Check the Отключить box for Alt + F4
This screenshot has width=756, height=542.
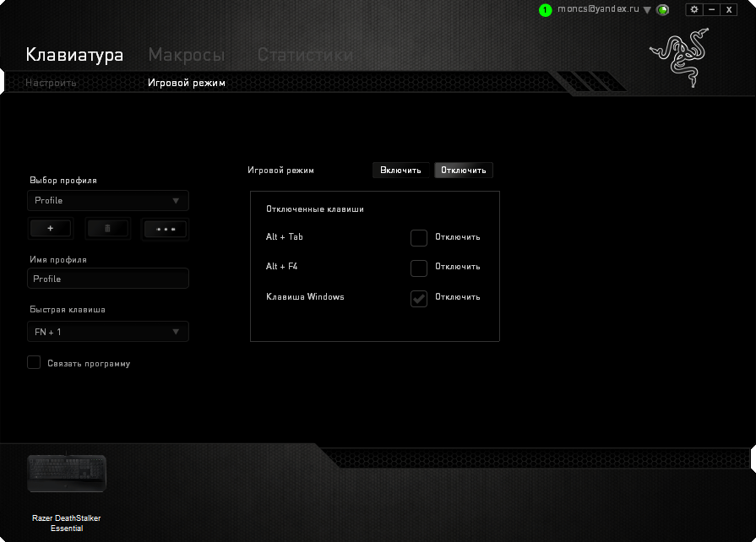[418, 268]
